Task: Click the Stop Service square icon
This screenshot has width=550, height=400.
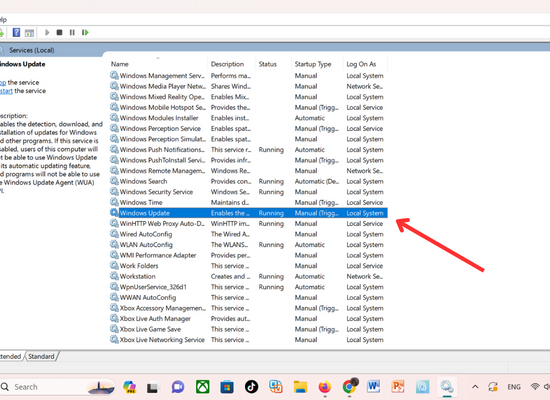Action: point(59,33)
